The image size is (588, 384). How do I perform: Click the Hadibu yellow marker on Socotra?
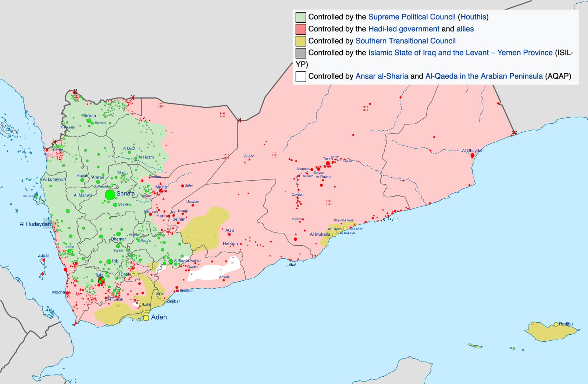point(556,324)
